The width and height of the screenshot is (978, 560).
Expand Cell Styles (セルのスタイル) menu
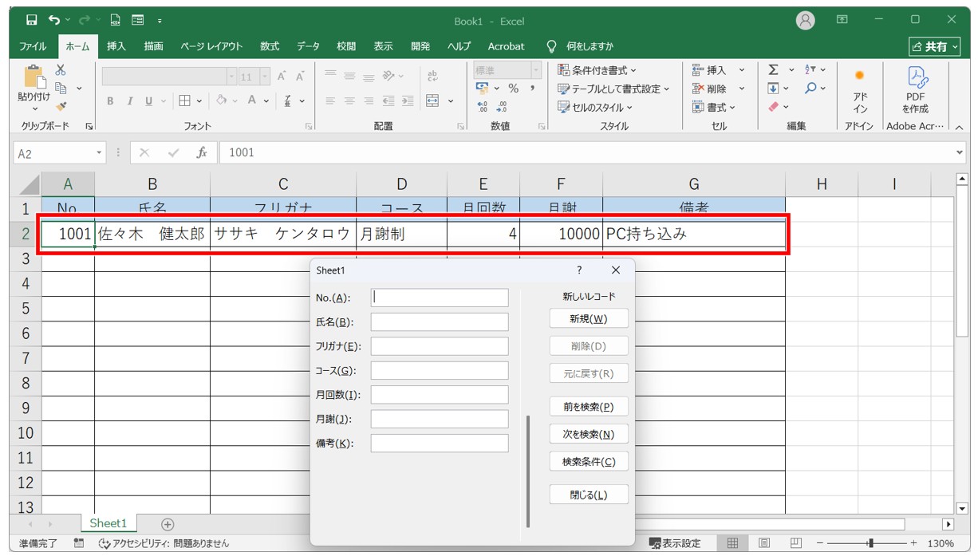coord(594,107)
